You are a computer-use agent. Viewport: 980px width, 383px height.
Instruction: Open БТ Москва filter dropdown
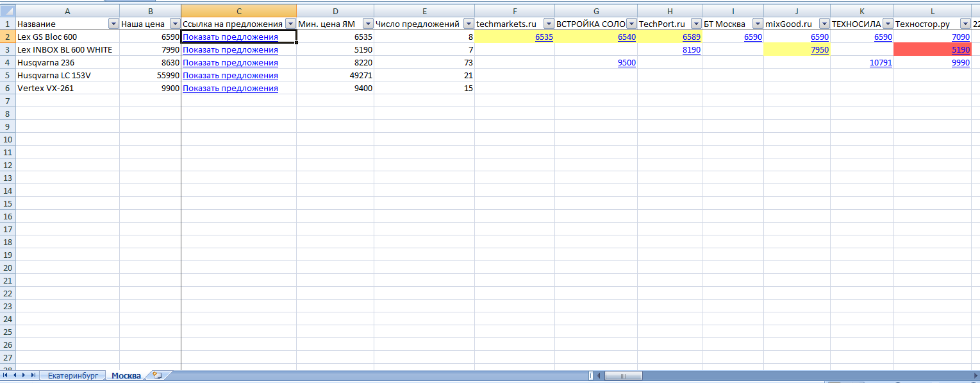pos(758,24)
